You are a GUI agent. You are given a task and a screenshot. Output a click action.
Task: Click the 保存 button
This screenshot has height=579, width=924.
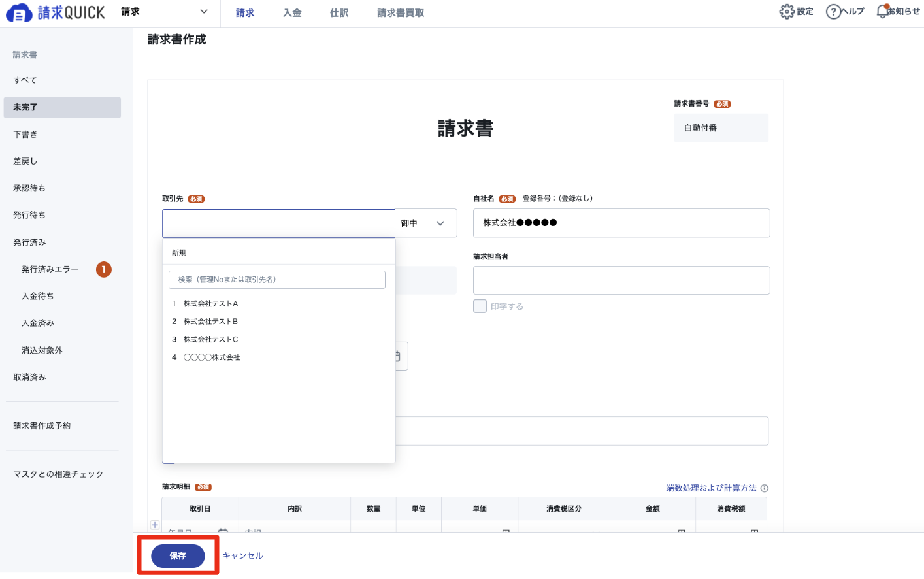pos(178,555)
